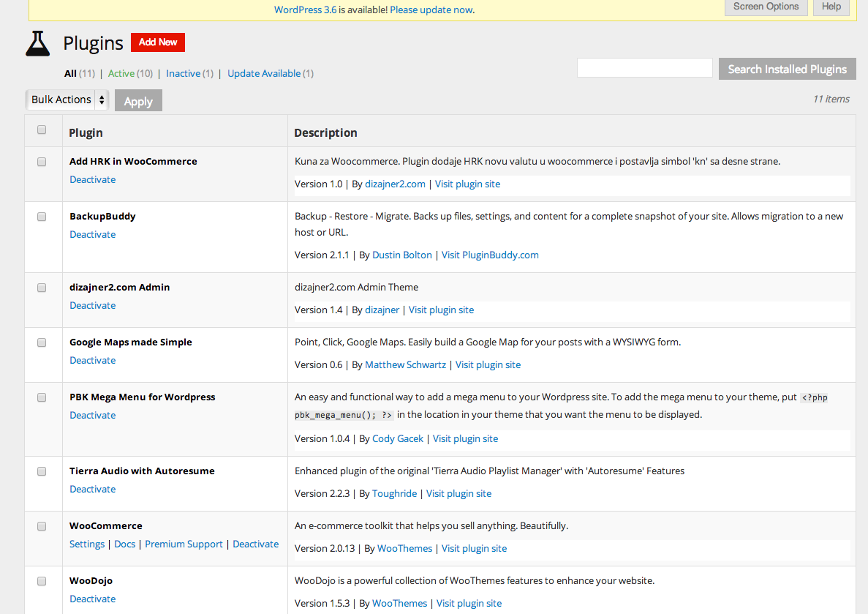
Task: Open Toughride author link
Action: (395, 493)
